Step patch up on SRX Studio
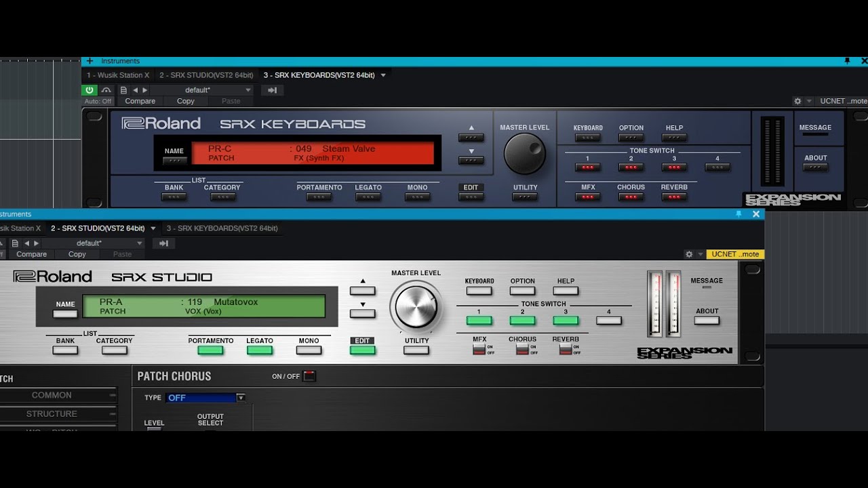 click(363, 291)
